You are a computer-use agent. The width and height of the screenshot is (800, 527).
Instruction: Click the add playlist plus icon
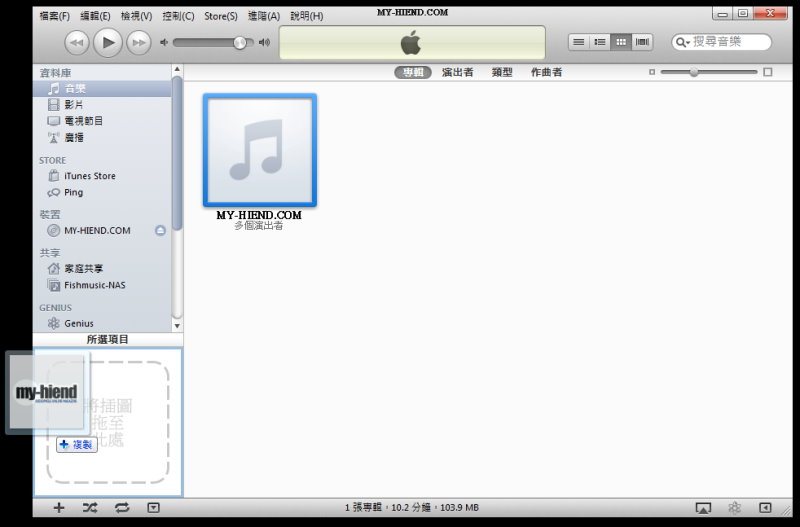[59, 508]
